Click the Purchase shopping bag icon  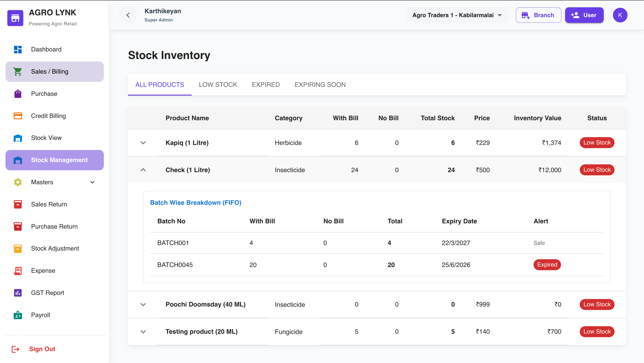point(18,94)
